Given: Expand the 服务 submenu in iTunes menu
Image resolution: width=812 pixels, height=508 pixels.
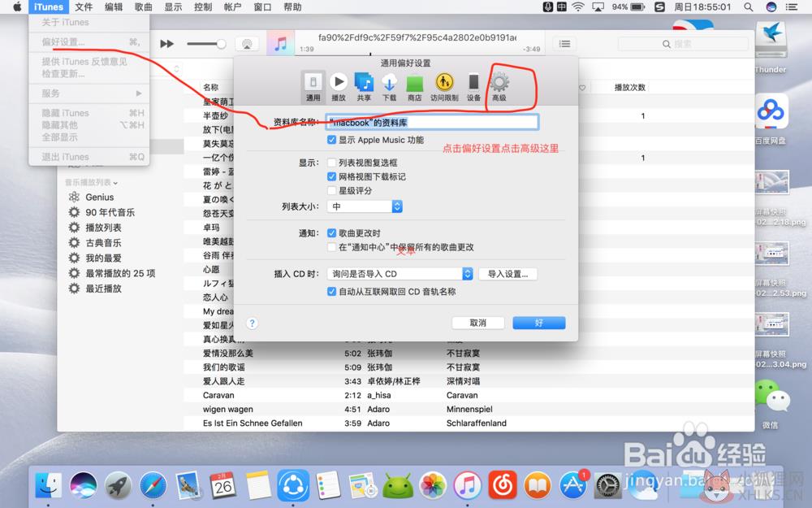Looking at the screenshot, I should (89, 93).
